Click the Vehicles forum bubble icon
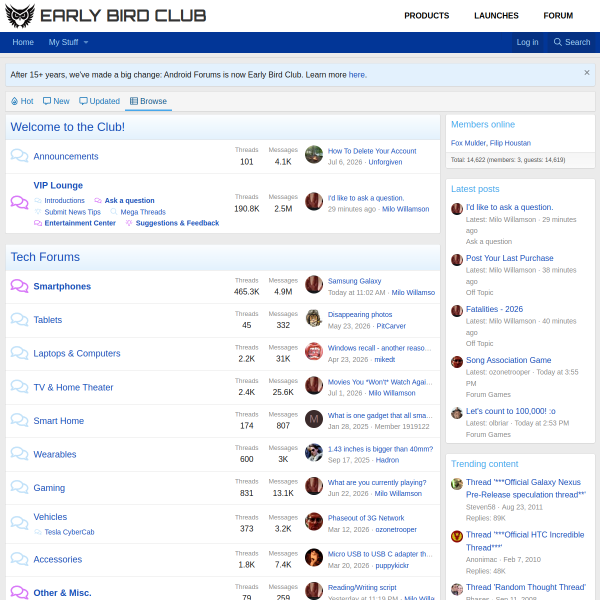The width and height of the screenshot is (600, 600). (x=19, y=523)
